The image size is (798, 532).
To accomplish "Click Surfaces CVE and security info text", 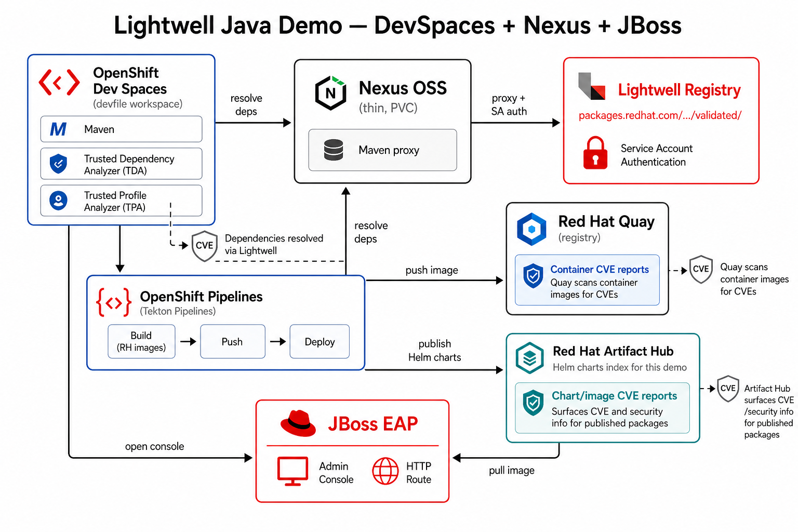I will (610, 417).
